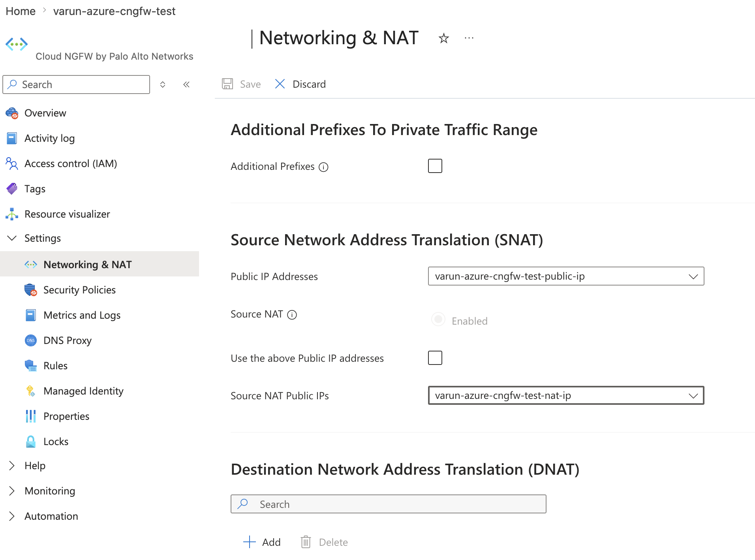Image resolution: width=755 pixels, height=560 pixels.
Task: Enable the Additional Prefixes checkbox
Action: (435, 166)
